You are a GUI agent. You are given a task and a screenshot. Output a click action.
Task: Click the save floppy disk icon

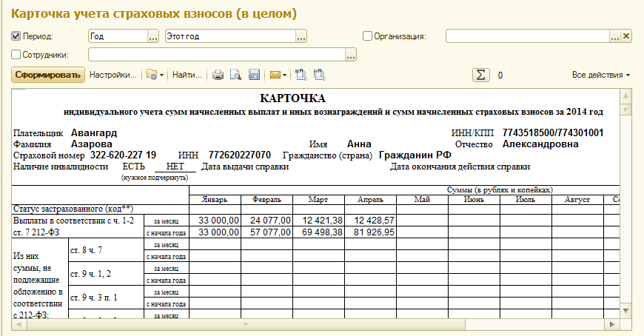pos(254,75)
